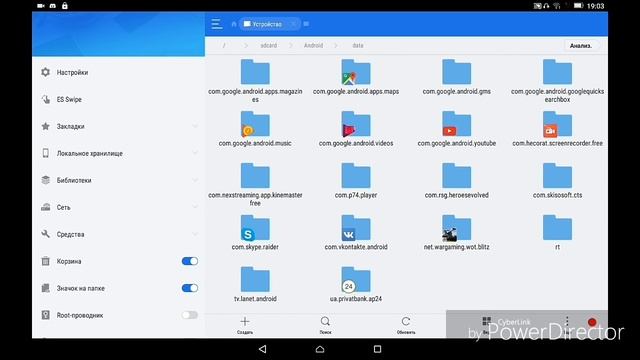Expand the Средства section
640x360 pixels.
[118, 234]
